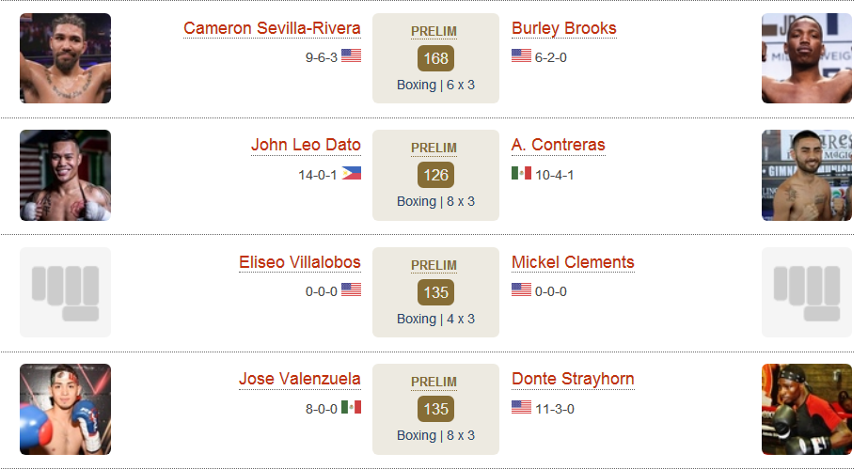The image size is (868, 469).
Task: Click the Philippines flag next to John Leo Dato
Action: (351, 173)
